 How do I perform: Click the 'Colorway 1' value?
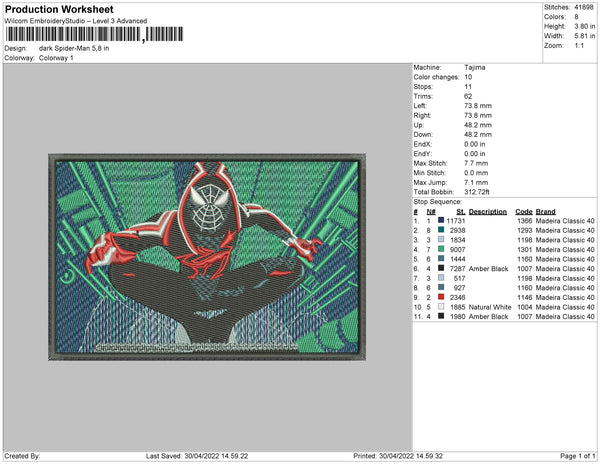pyautogui.click(x=56, y=58)
